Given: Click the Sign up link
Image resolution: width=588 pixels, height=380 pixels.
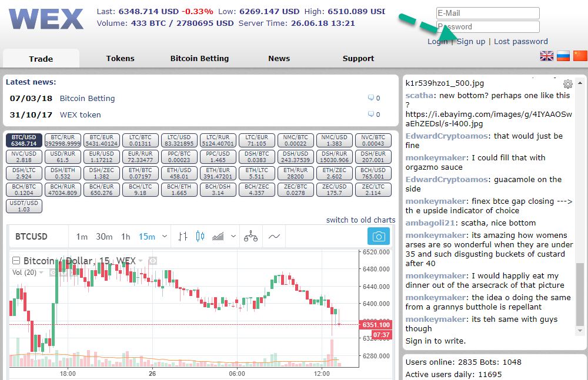Looking at the screenshot, I should pyautogui.click(x=470, y=42).
